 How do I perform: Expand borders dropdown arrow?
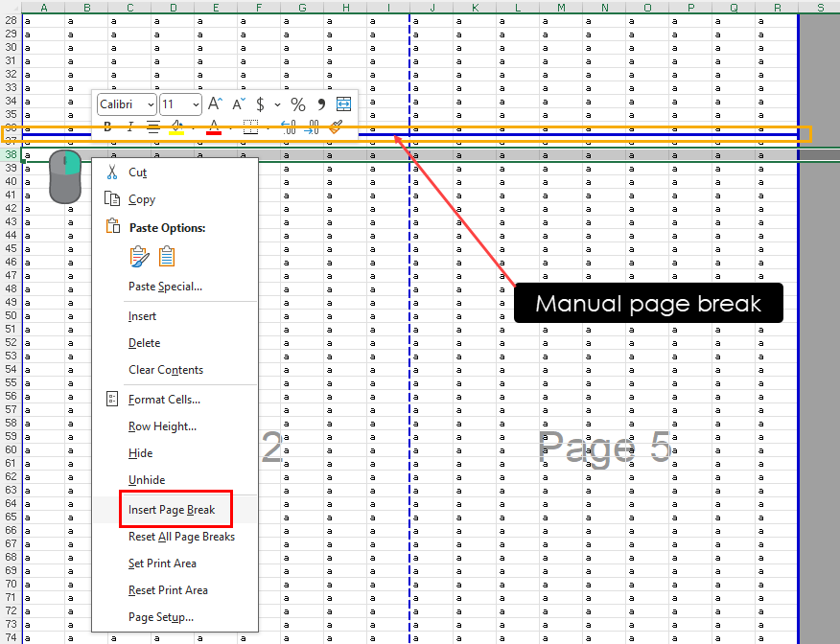click(268, 128)
